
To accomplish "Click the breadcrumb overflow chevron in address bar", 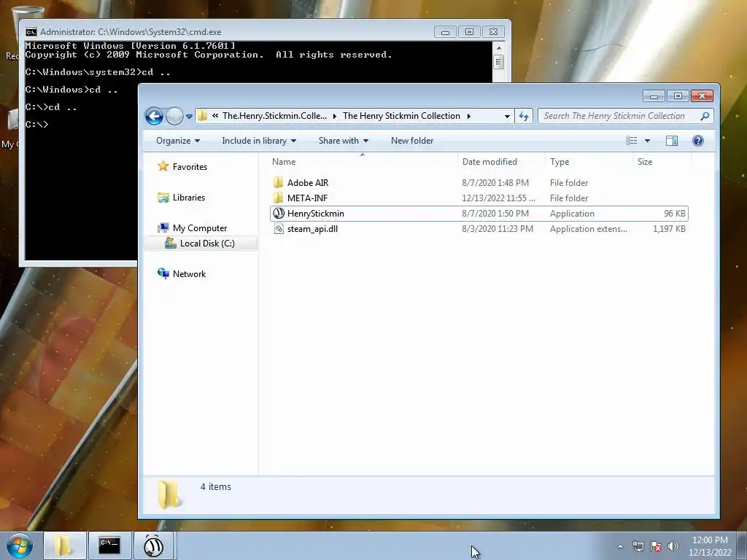I will (x=215, y=116).
